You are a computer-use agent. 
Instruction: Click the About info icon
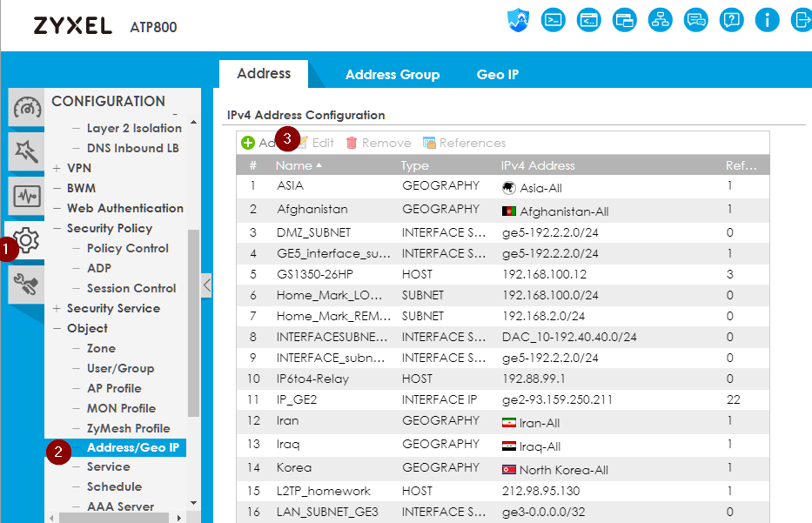click(767, 19)
